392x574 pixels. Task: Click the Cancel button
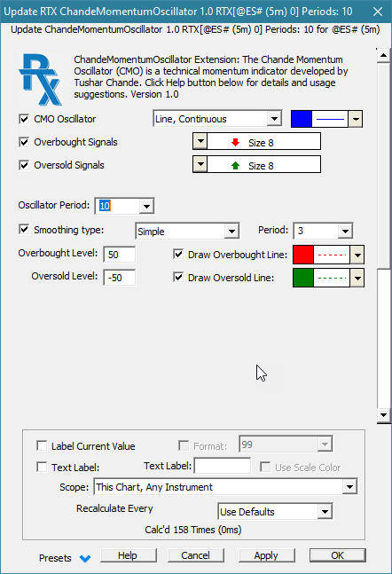pyautogui.click(x=196, y=555)
